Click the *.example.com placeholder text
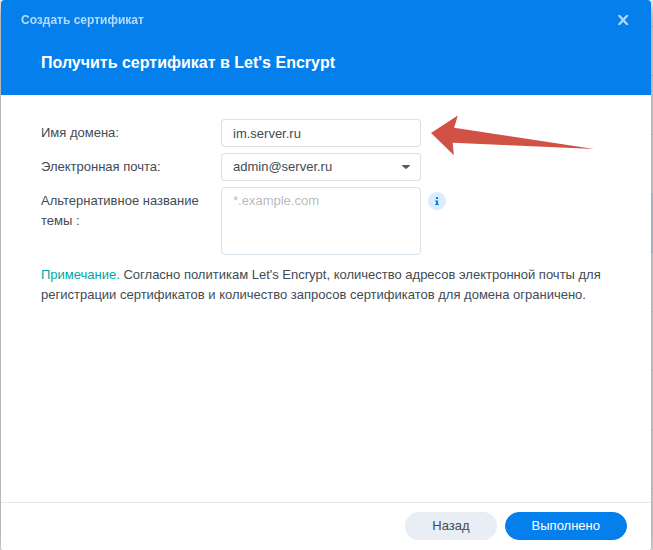 (276, 201)
